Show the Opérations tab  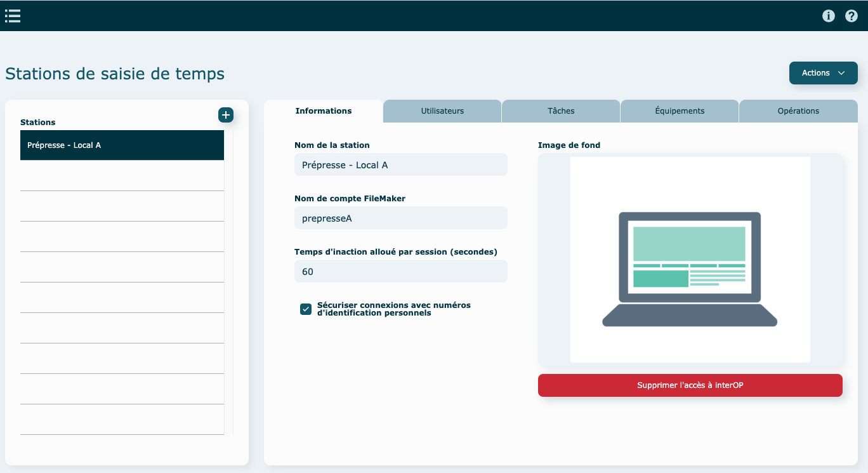coord(798,111)
